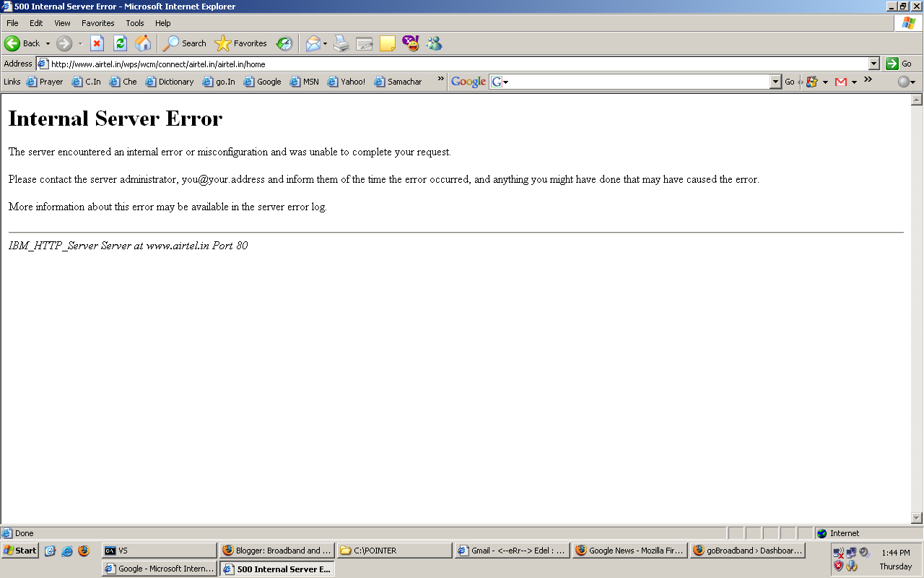This screenshot has width=924, height=578.
Task: Click the Edit page toolbar icon
Action: pos(365,43)
